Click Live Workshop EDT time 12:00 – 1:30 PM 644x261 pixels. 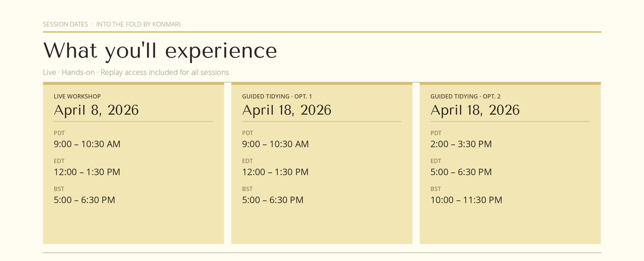click(87, 172)
